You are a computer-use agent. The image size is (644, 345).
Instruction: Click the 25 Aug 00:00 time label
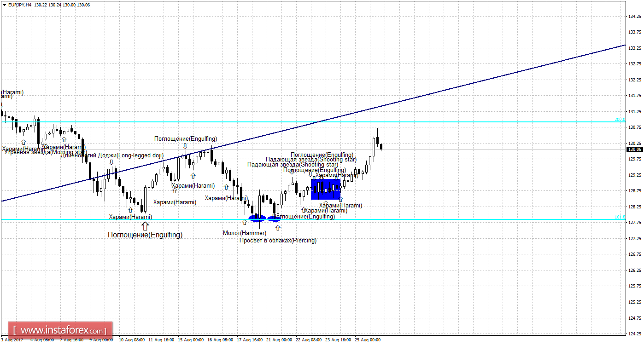[368, 340]
